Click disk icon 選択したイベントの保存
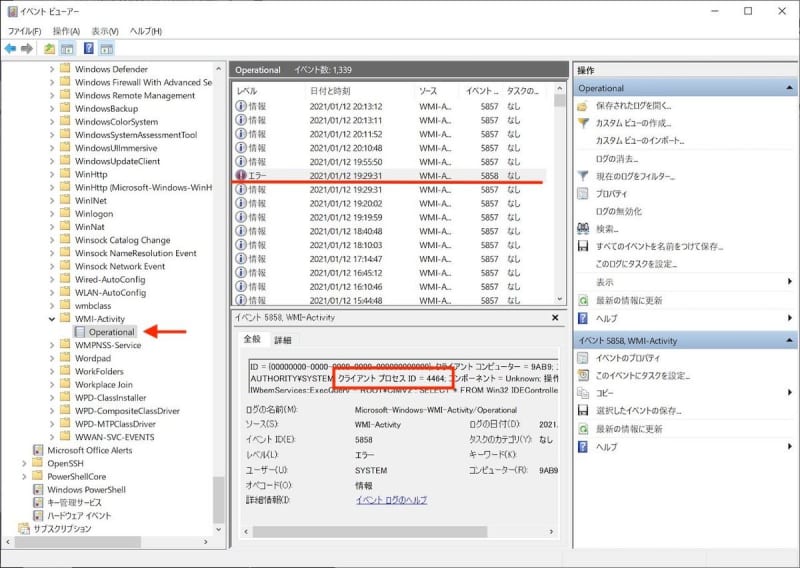 583,410
